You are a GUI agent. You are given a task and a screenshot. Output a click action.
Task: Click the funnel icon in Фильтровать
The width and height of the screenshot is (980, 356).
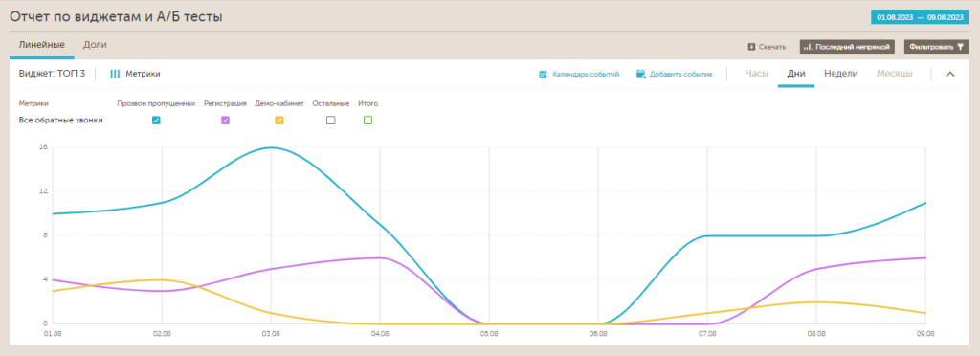coord(960,47)
